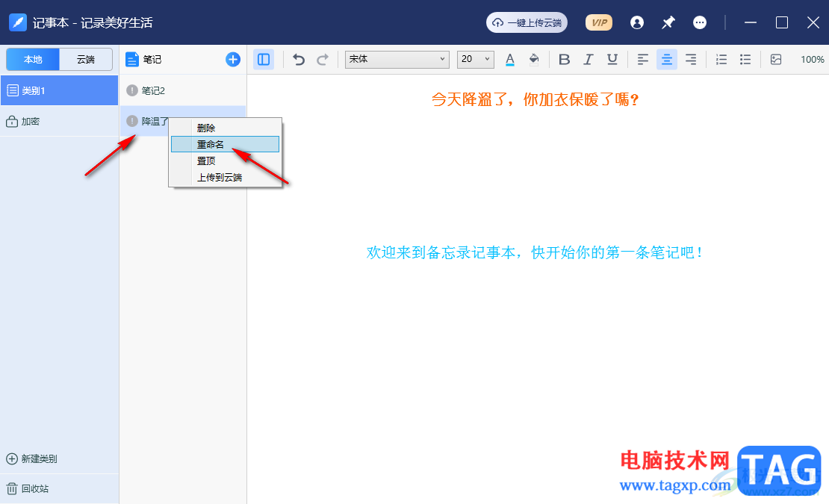Toggle italic formatting
Viewport: 829px width, 504px height.
(x=588, y=59)
